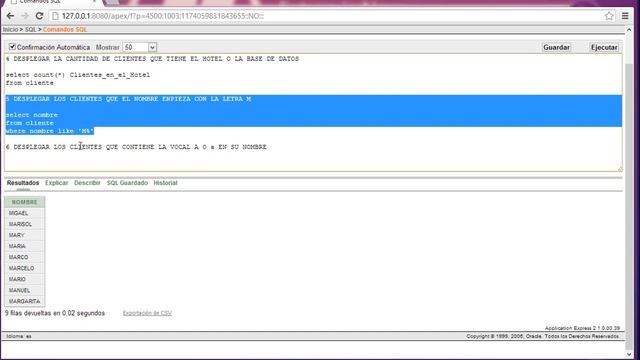Select the MARCELO result row
Image resolution: width=640 pixels, height=360 pixels.
(24, 268)
